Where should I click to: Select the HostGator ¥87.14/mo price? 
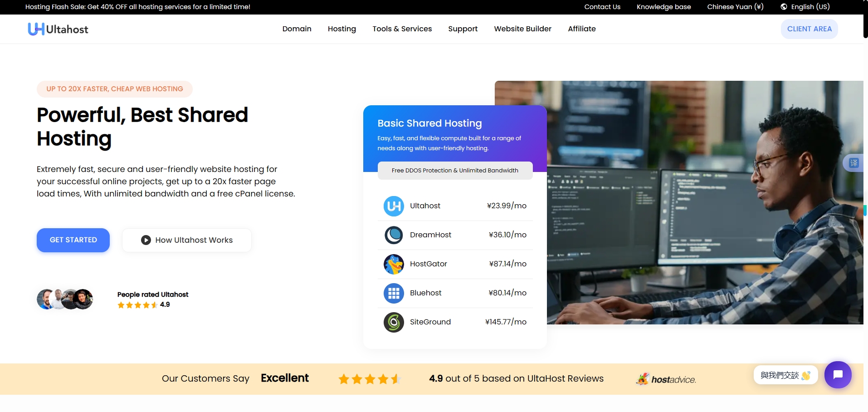(x=507, y=264)
